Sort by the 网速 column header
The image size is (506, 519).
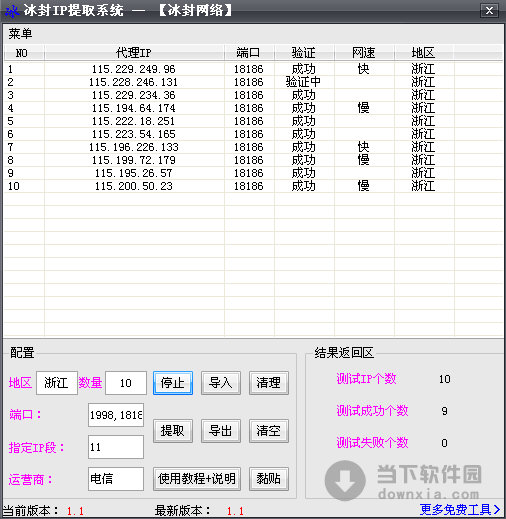[x=364, y=53]
